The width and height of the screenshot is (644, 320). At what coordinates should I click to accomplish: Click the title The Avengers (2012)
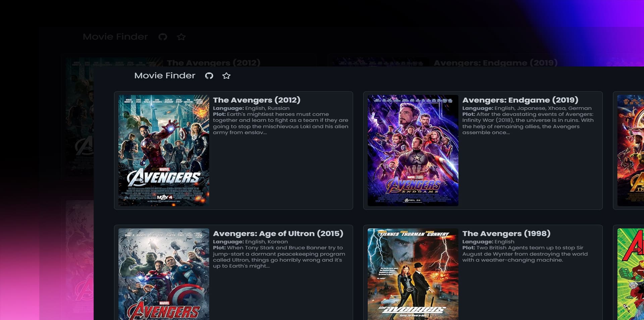tap(257, 100)
